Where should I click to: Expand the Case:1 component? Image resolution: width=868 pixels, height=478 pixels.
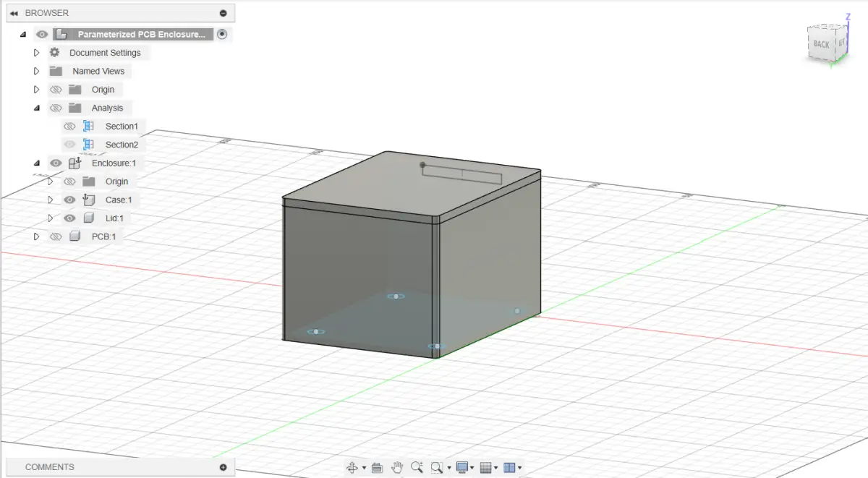[x=50, y=200]
